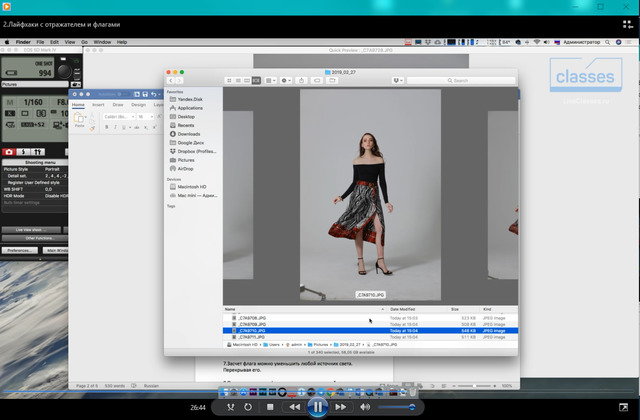Image resolution: width=640 pixels, height=420 pixels.
Task: Select Macintosh HD under Devices
Action: coord(191,187)
